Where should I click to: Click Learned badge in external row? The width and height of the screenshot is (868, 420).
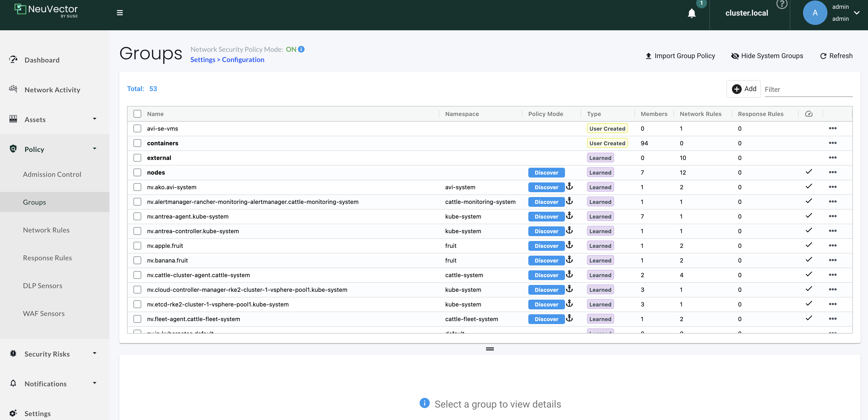coord(600,158)
